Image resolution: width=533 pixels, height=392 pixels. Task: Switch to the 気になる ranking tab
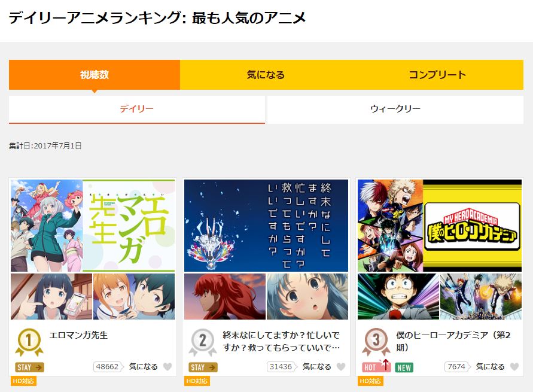point(266,75)
